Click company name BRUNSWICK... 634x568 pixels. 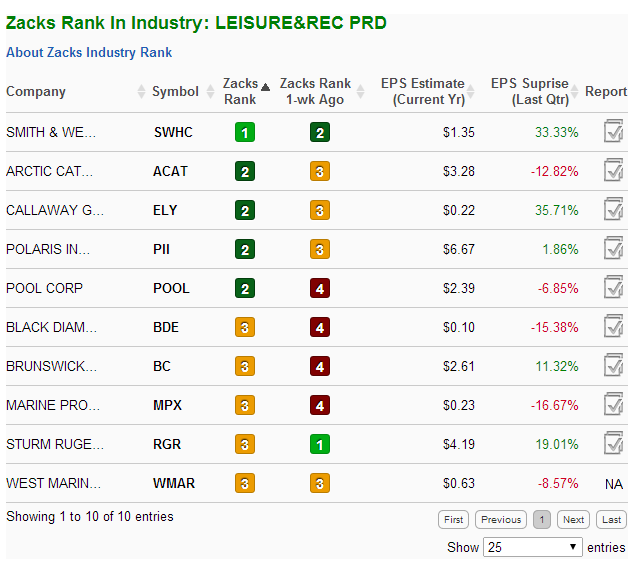(51, 366)
